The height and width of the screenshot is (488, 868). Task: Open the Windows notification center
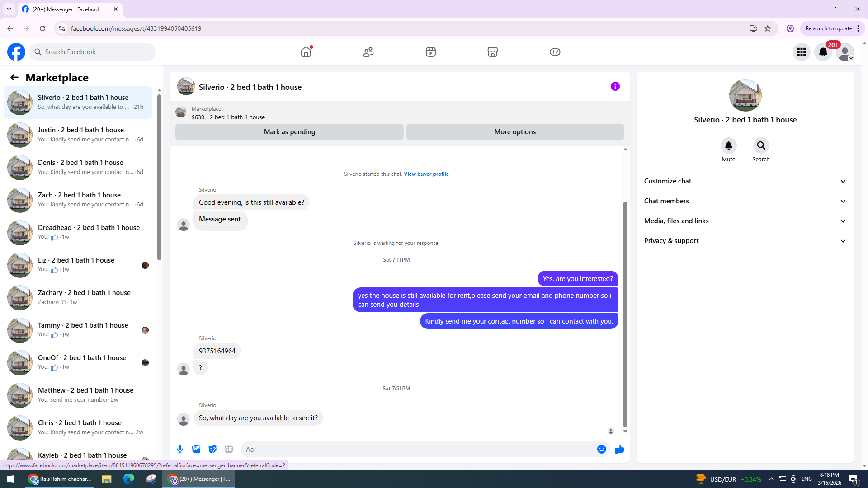854,479
